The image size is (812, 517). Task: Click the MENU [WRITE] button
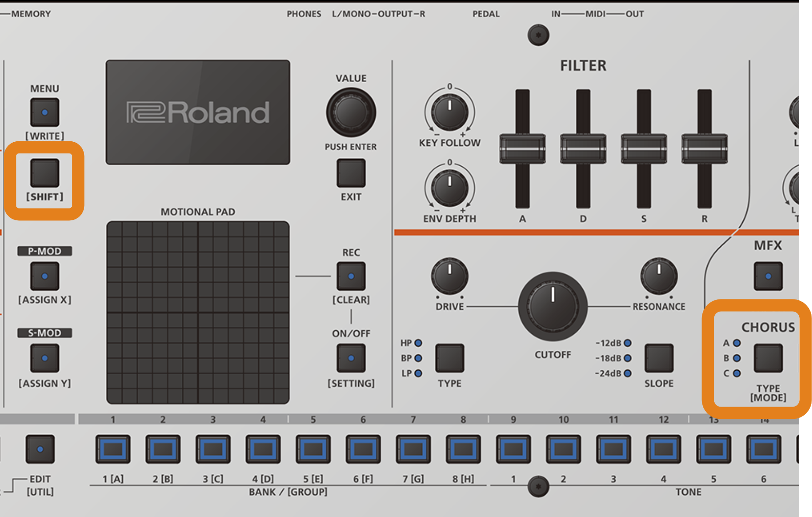(45, 112)
